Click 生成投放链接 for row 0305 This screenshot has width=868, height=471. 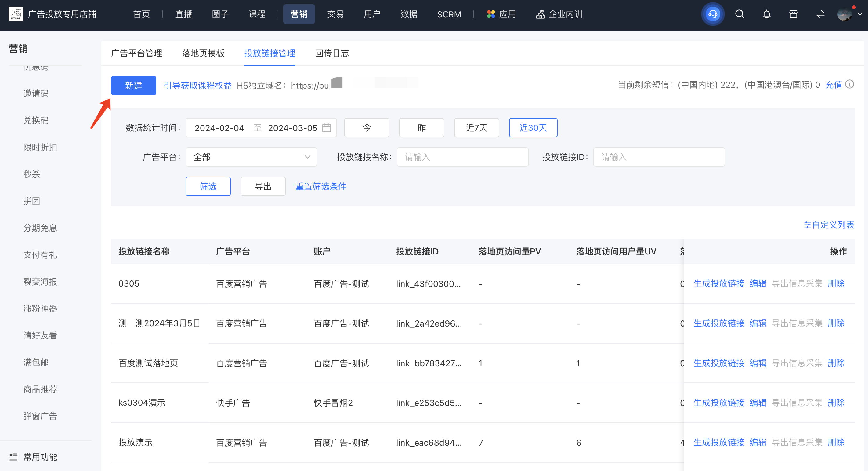pyautogui.click(x=719, y=283)
